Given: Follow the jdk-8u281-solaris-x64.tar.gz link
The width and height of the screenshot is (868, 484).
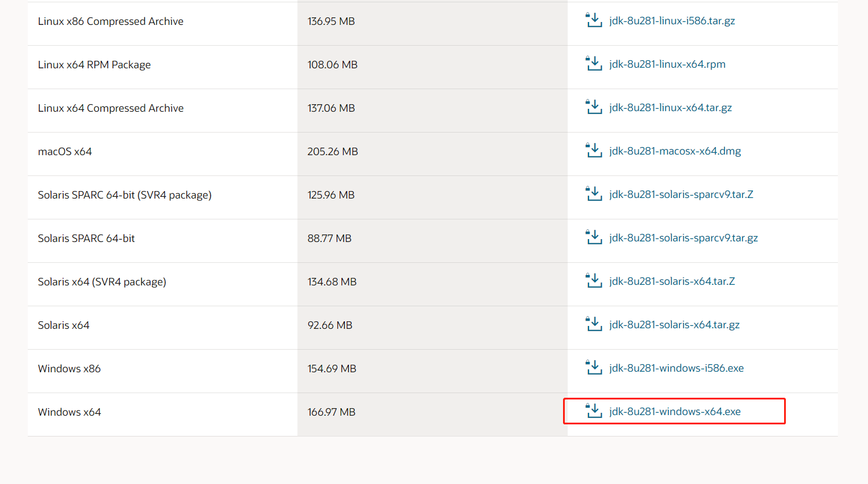Looking at the screenshot, I should point(674,325).
